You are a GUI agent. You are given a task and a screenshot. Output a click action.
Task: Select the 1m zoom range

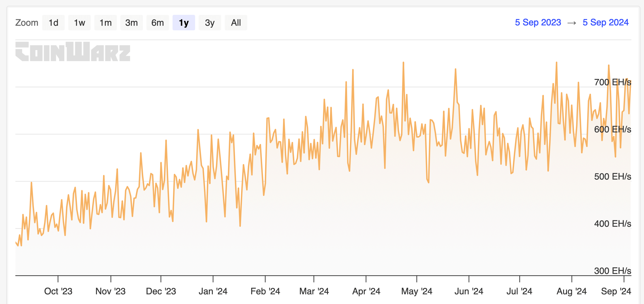tap(105, 23)
